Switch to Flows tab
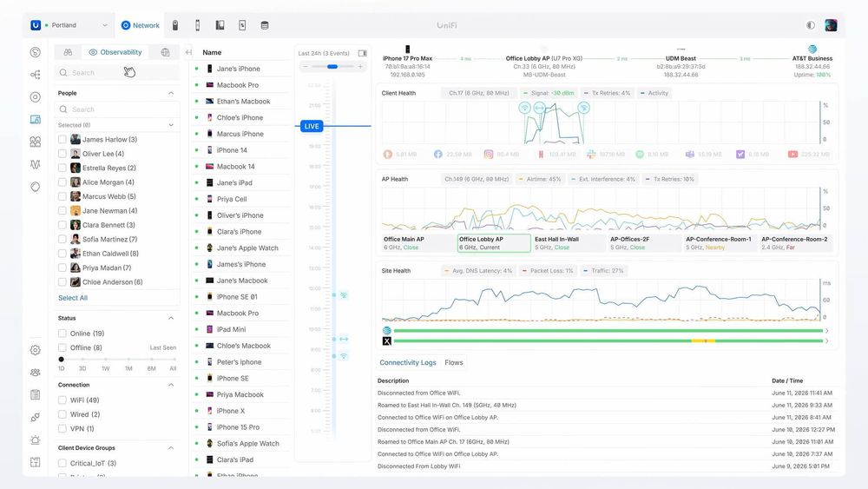Image resolution: width=868 pixels, height=489 pixels. click(454, 363)
